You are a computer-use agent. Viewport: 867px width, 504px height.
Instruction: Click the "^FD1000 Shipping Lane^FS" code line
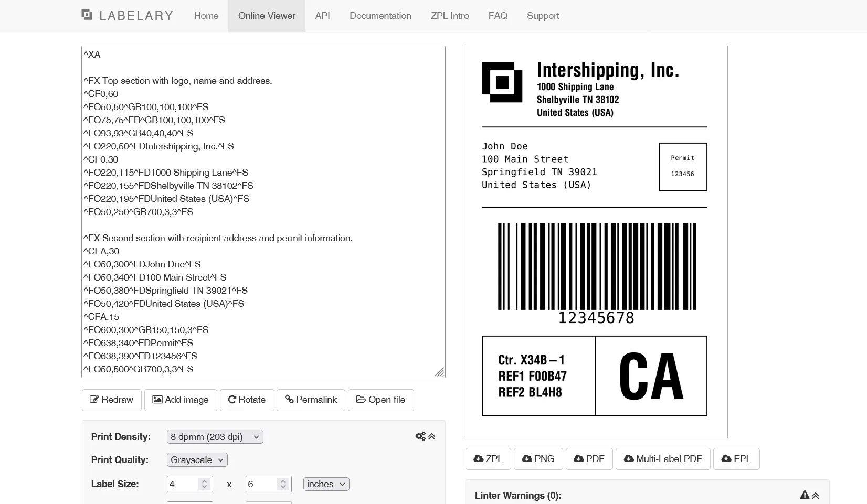coord(166,173)
